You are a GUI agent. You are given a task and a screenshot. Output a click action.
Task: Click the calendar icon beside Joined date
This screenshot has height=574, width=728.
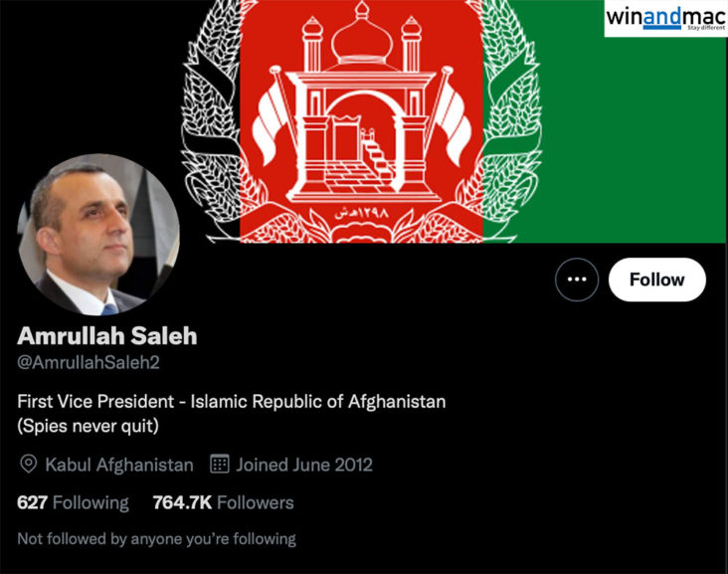click(x=220, y=464)
